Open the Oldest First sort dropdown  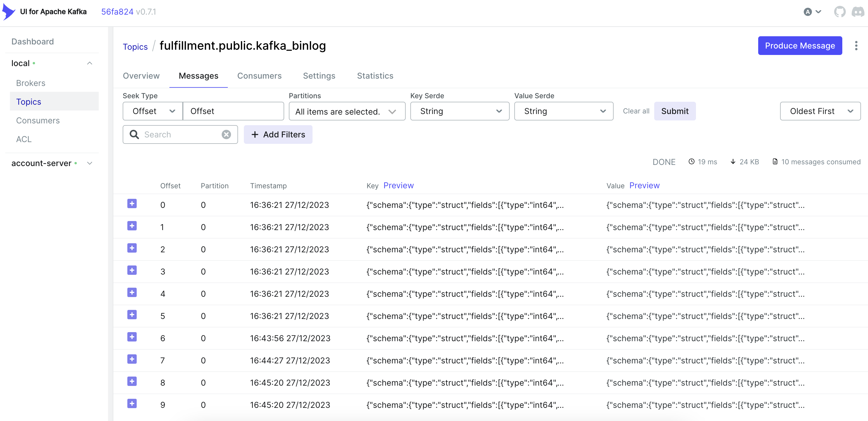pos(820,111)
